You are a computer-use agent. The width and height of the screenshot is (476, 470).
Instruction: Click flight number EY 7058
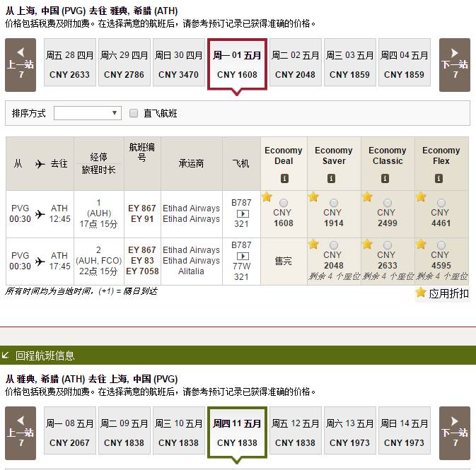[x=142, y=271]
